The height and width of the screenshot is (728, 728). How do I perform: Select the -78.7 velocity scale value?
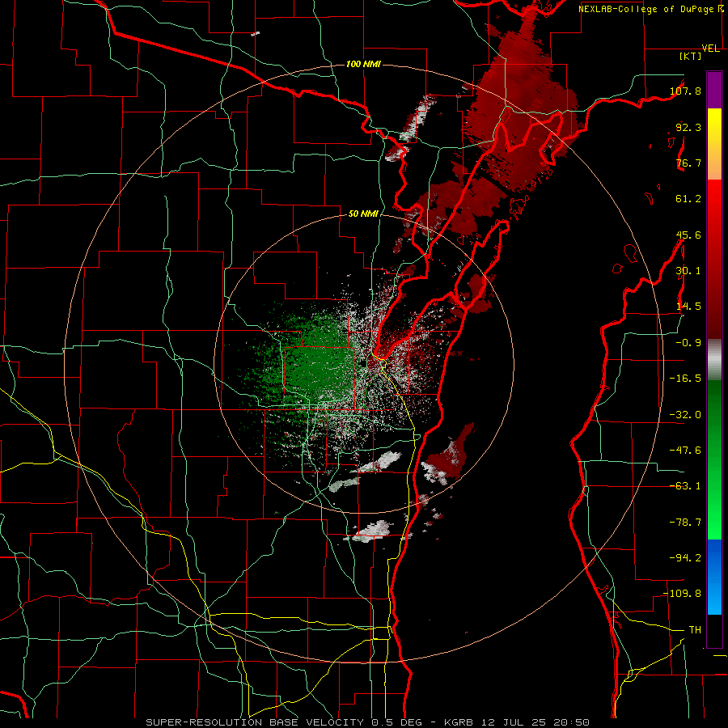(685, 523)
